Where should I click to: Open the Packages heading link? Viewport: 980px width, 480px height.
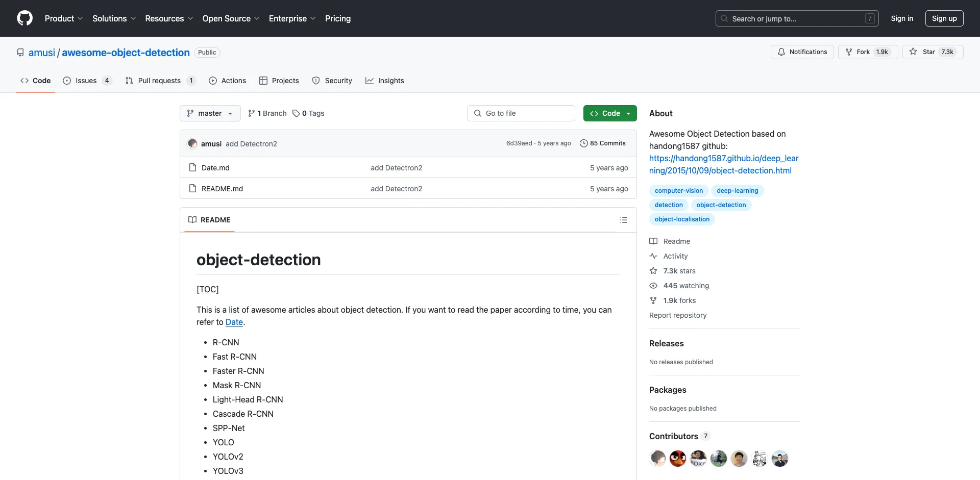(x=668, y=390)
